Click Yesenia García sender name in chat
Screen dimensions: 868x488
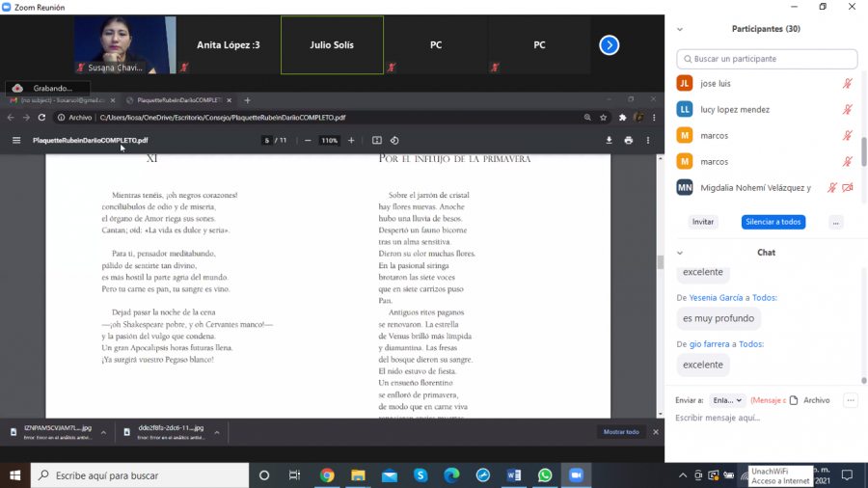point(716,298)
